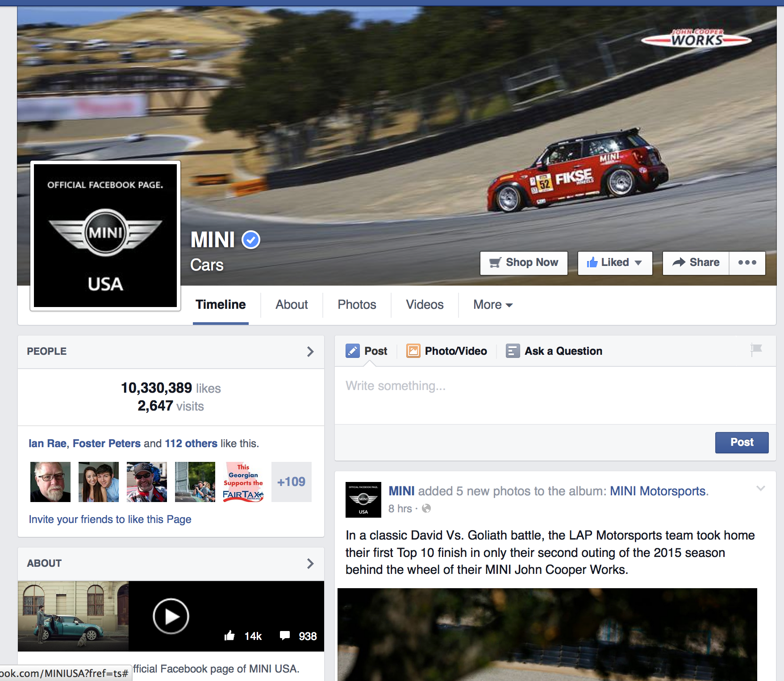Click the globe public audience icon
Image resolution: width=784 pixels, height=681 pixels.
pos(426,508)
